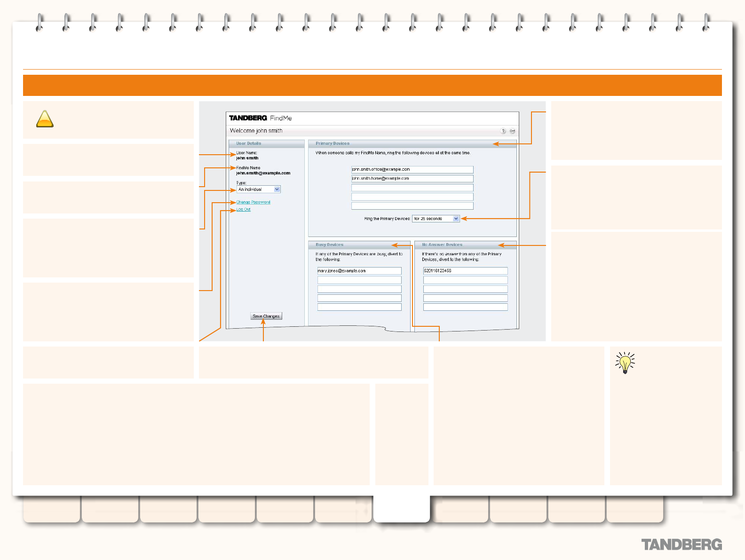Click the empty field directly below mary.jones@example.com

pos(359,280)
